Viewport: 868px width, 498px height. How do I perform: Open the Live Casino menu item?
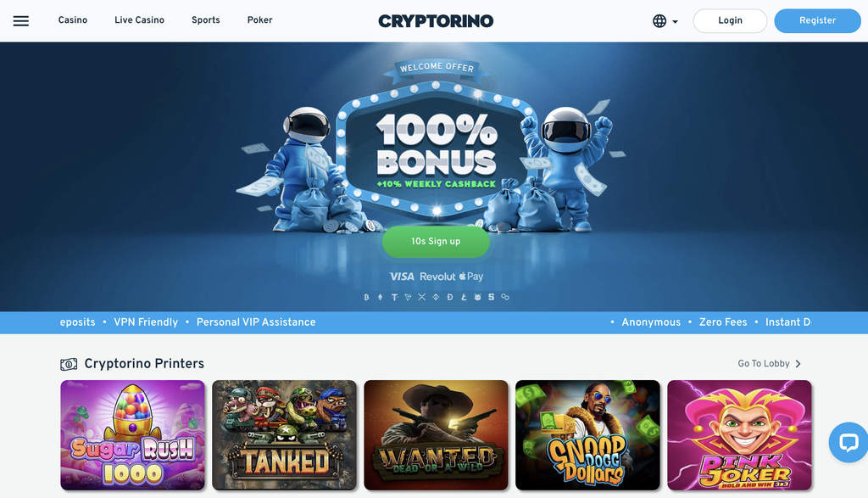[x=140, y=20]
